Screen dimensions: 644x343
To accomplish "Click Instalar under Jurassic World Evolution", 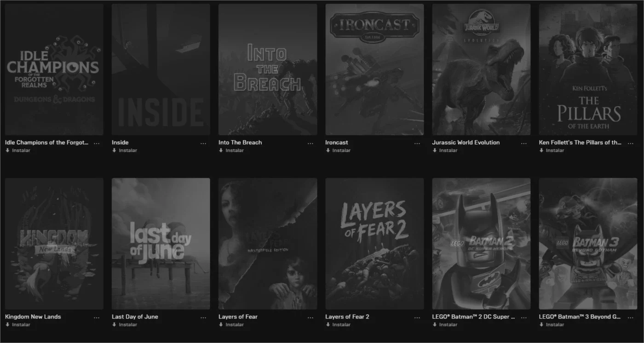I will pyautogui.click(x=444, y=150).
